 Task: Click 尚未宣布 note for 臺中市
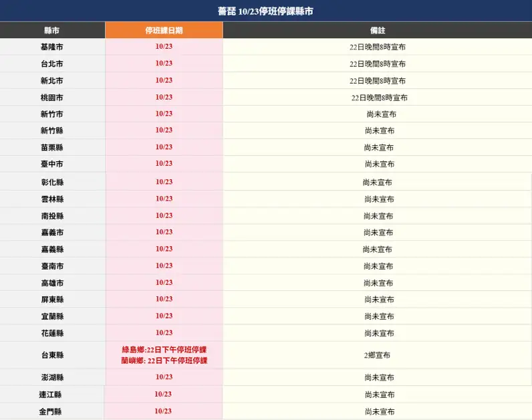(x=380, y=165)
